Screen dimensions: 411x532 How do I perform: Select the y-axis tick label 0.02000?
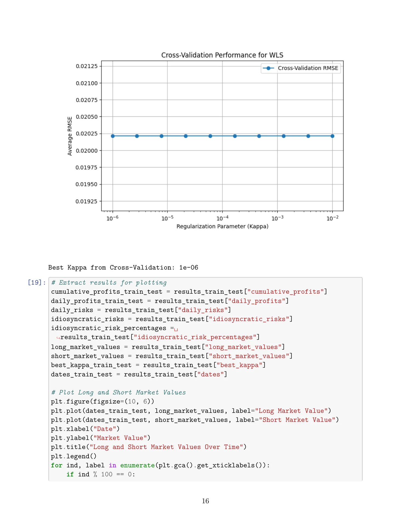[87, 151]
